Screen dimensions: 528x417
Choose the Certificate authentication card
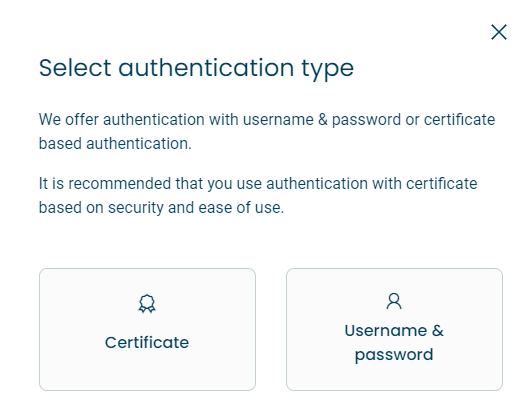tap(147, 329)
